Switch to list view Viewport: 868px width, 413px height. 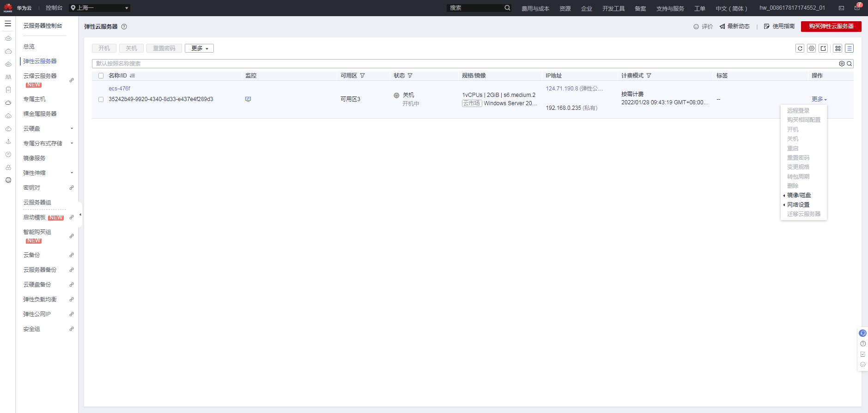tap(850, 48)
